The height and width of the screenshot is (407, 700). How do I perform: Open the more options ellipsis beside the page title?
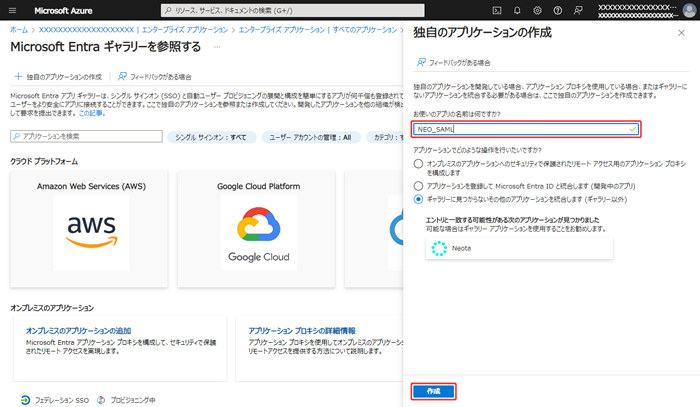(x=217, y=47)
